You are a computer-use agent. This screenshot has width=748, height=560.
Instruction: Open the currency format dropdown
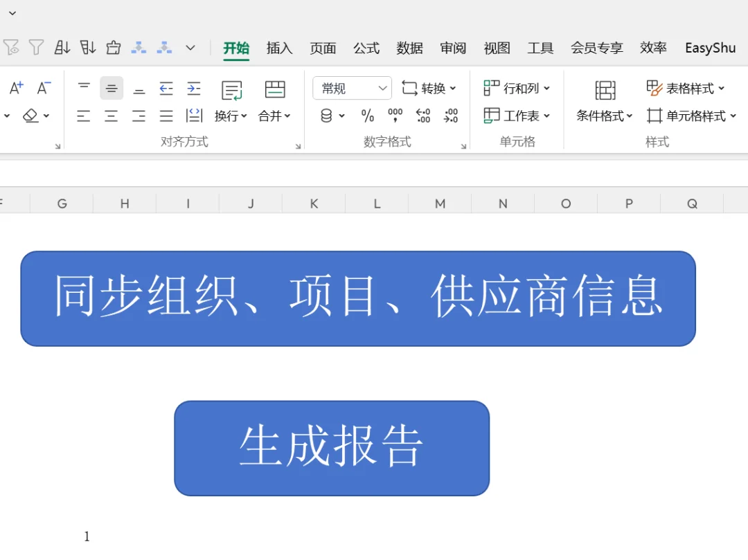click(332, 116)
